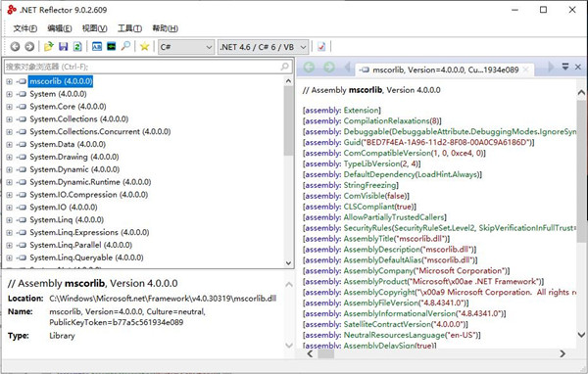Click the AB assembly list toolbar icon

(x=97, y=46)
